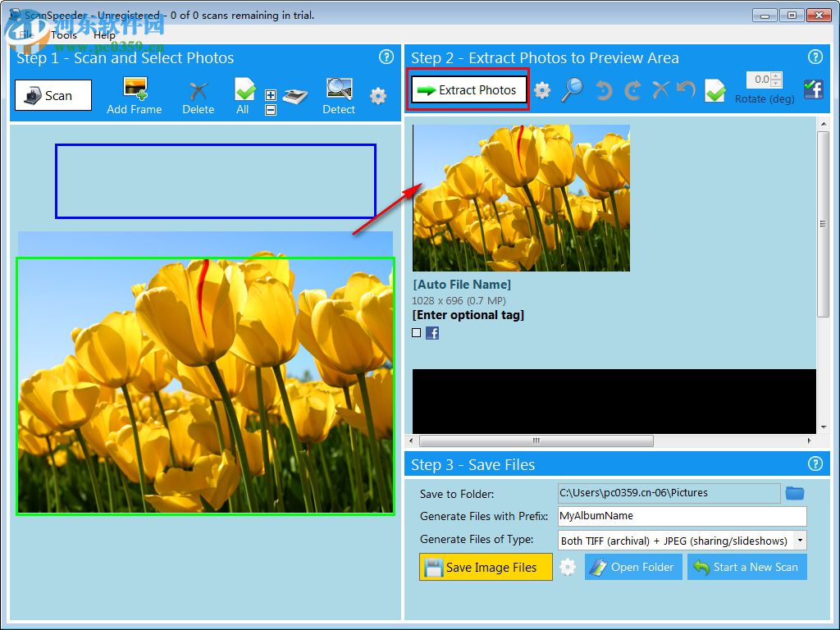Open Step 1 scan settings gear
Image resolution: width=840 pixels, height=630 pixels.
pos(377,96)
